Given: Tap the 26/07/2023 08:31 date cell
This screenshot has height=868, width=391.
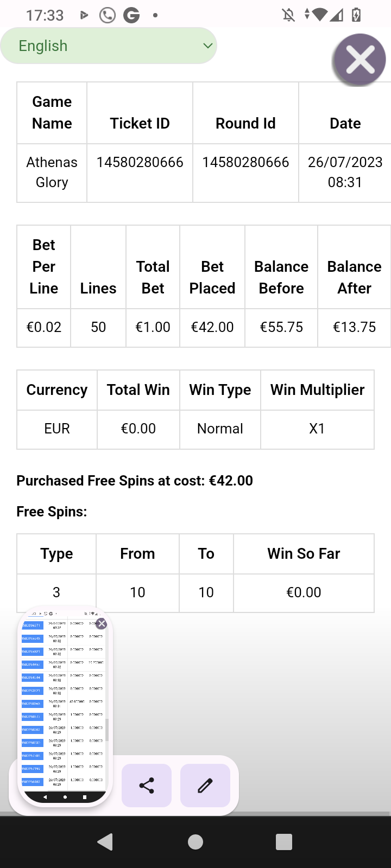Looking at the screenshot, I should coord(345,173).
